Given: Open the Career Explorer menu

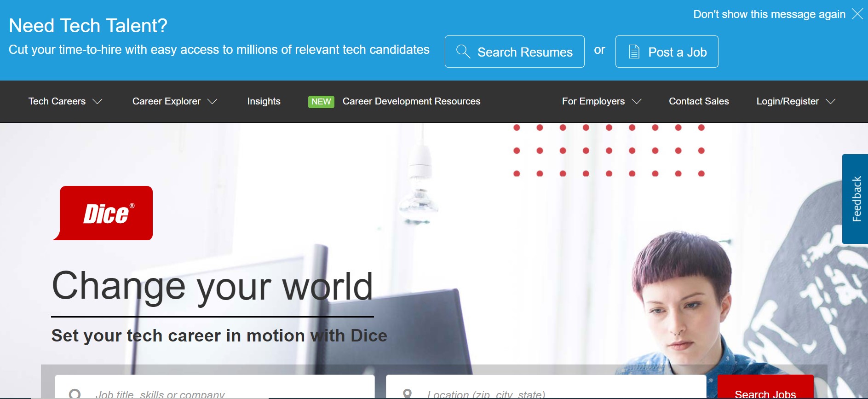Looking at the screenshot, I should tap(174, 101).
